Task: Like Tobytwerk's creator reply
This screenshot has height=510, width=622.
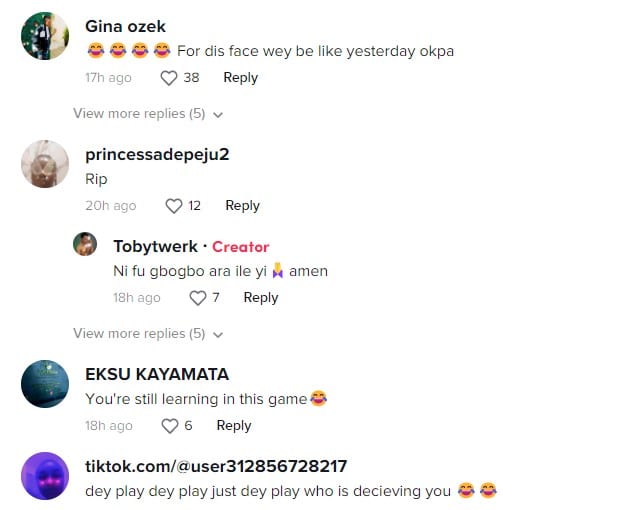Action: tap(197, 298)
